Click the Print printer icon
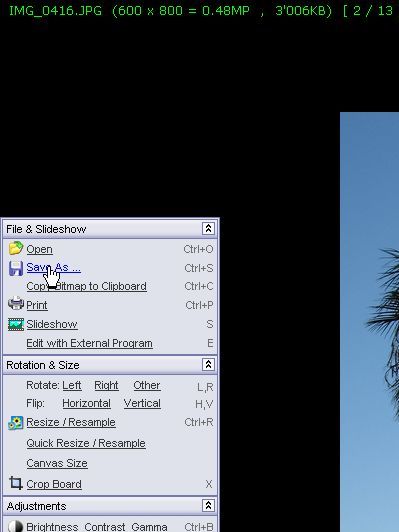Image resolution: width=399 pixels, height=532 pixels. pos(16,303)
